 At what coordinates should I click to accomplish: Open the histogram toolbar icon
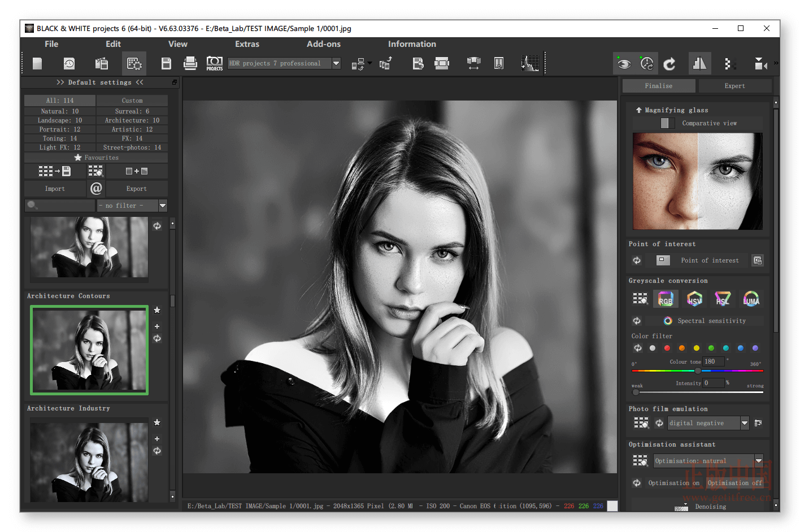tap(530, 64)
